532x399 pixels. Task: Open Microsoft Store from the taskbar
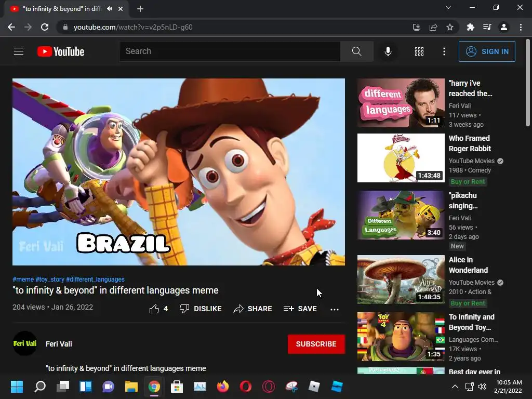pyautogui.click(x=177, y=387)
